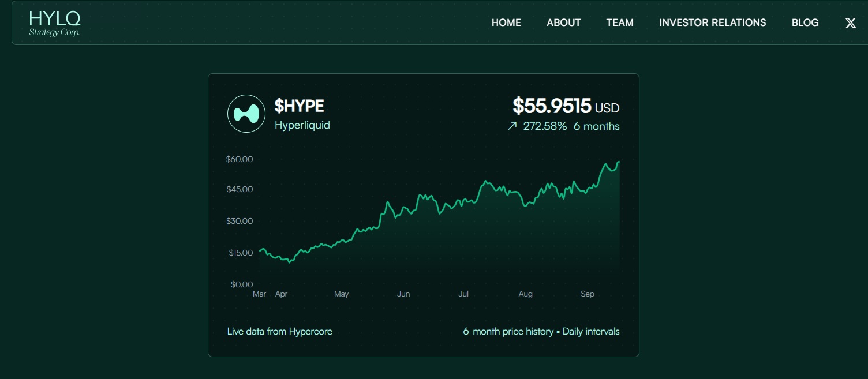Click the $45.00 y-axis label
Image resolution: width=868 pixels, height=379 pixels.
[x=240, y=189]
